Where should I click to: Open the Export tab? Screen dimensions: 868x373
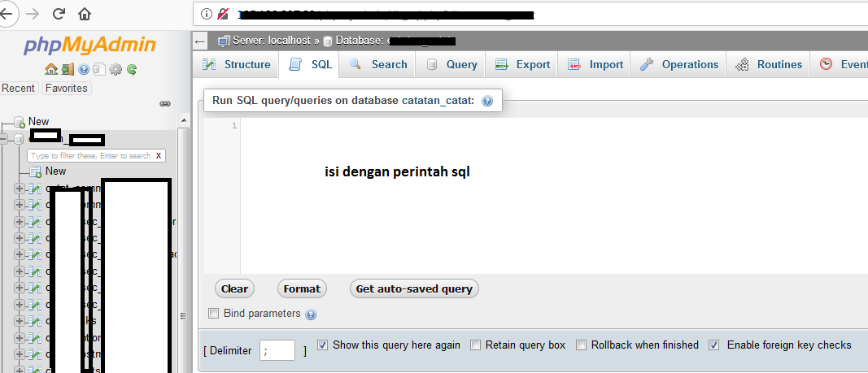(x=523, y=65)
